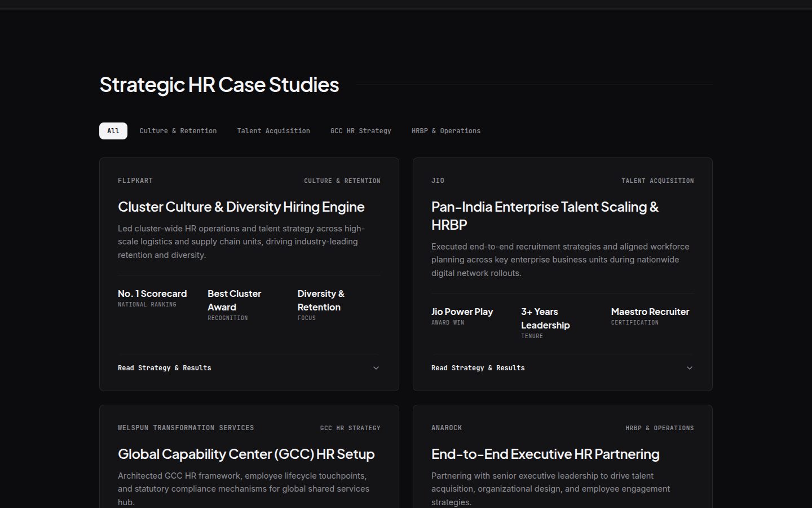Click the No. 1 Scorecard stat
812x508 pixels.
point(152,294)
